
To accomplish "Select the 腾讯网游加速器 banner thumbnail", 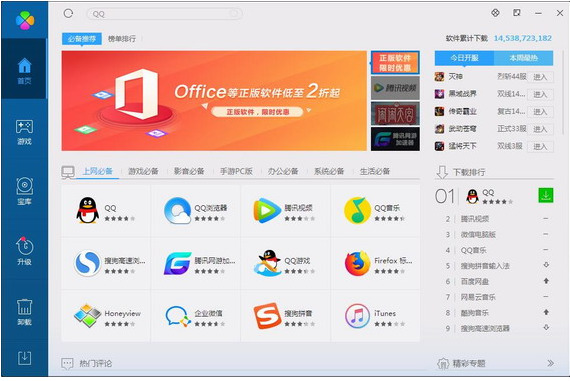I will pos(395,139).
